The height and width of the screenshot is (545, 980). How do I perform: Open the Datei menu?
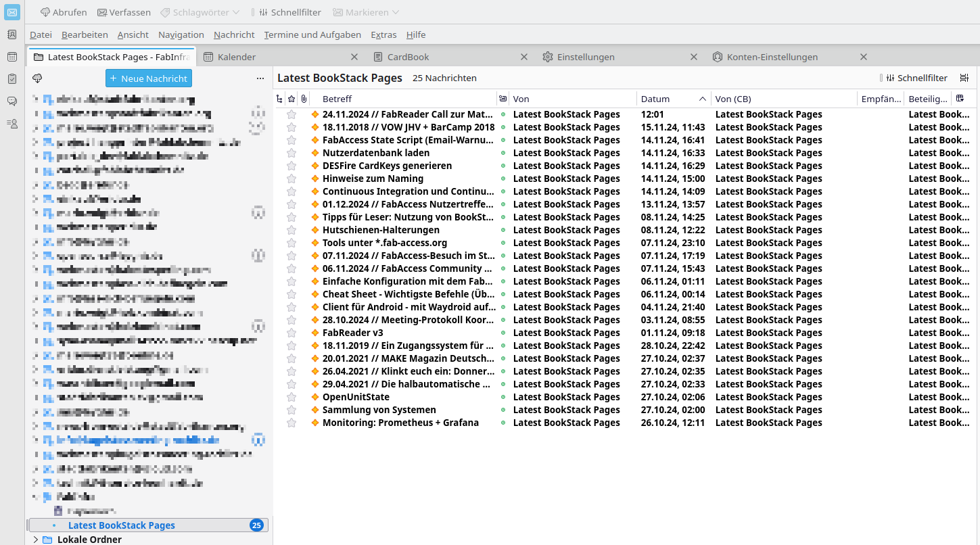(41, 34)
